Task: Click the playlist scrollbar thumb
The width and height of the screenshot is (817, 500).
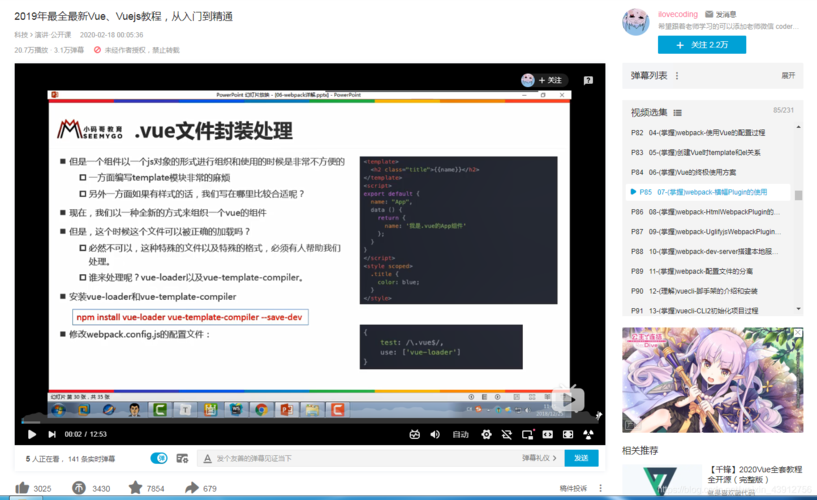Action: pos(798,195)
